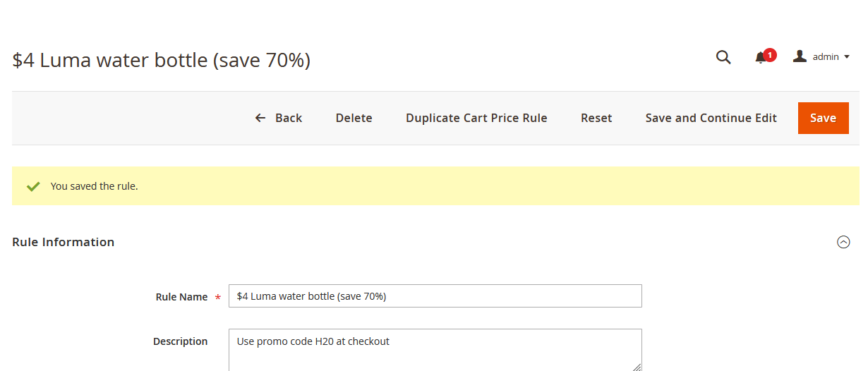Click Duplicate Cart Price Rule
Screen dimensions: 868x371
476,118
